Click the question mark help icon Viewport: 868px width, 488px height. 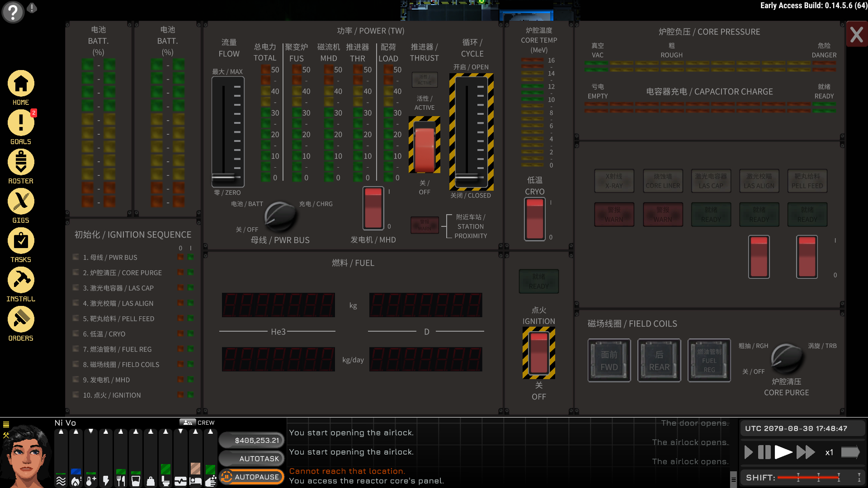[x=13, y=12]
